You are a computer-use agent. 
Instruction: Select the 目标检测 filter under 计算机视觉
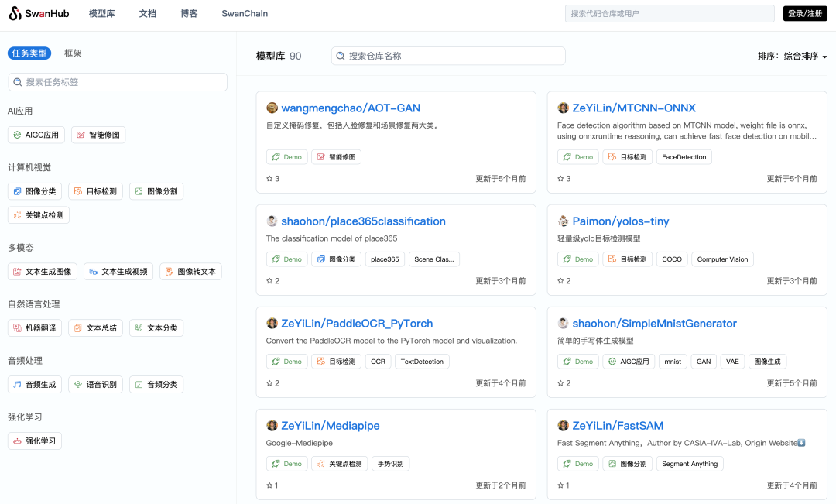(96, 191)
